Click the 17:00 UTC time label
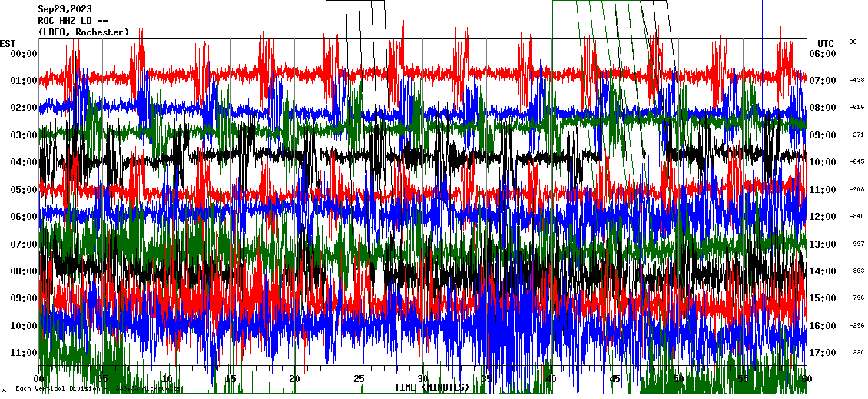 point(823,352)
